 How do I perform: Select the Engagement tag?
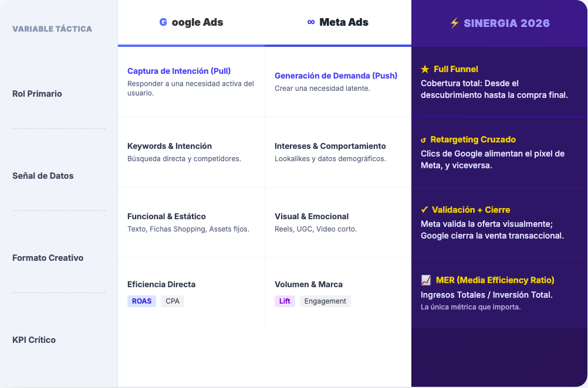pyautogui.click(x=325, y=301)
